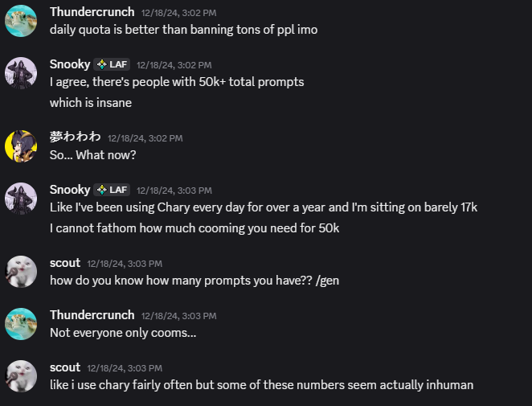Open Thundercrunch's profile from the top username
This screenshot has width=532, height=406.
(92, 12)
